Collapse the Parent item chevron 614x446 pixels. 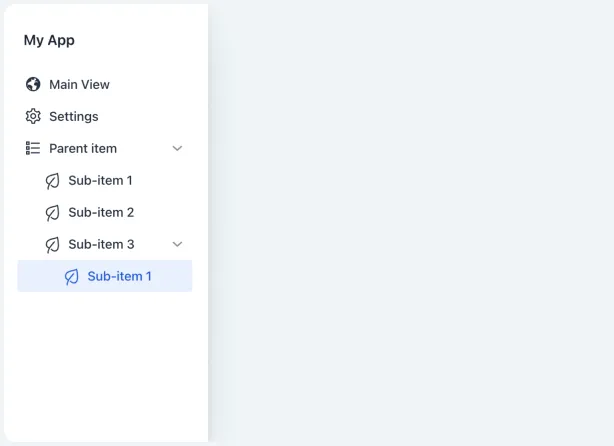(177, 149)
